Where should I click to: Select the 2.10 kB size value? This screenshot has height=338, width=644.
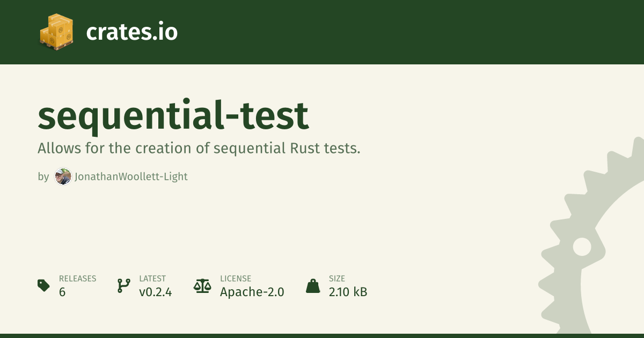pos(348,292)
